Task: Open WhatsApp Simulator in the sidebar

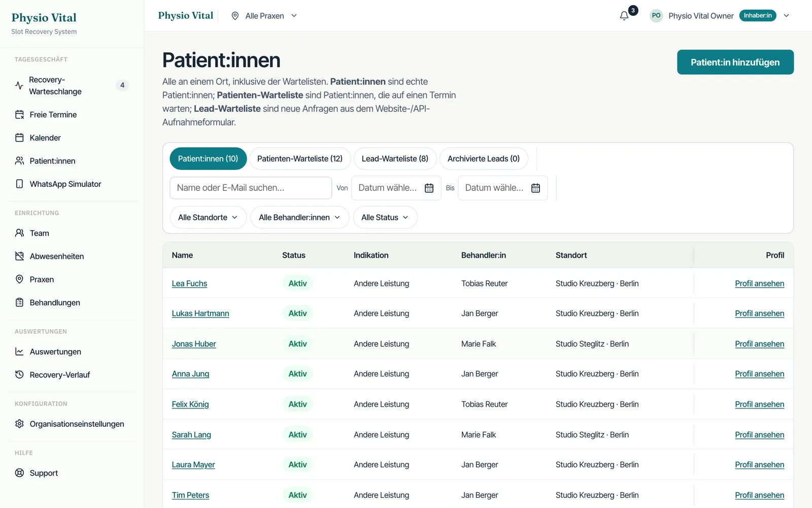Action: 72,184
